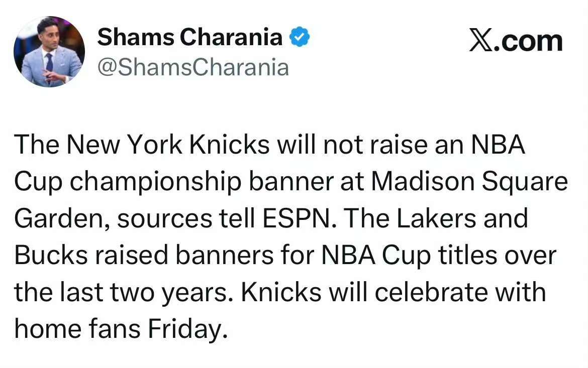Click the word "Garden" in the tweet
Screen dimensions: 588x368
(54, 219)
